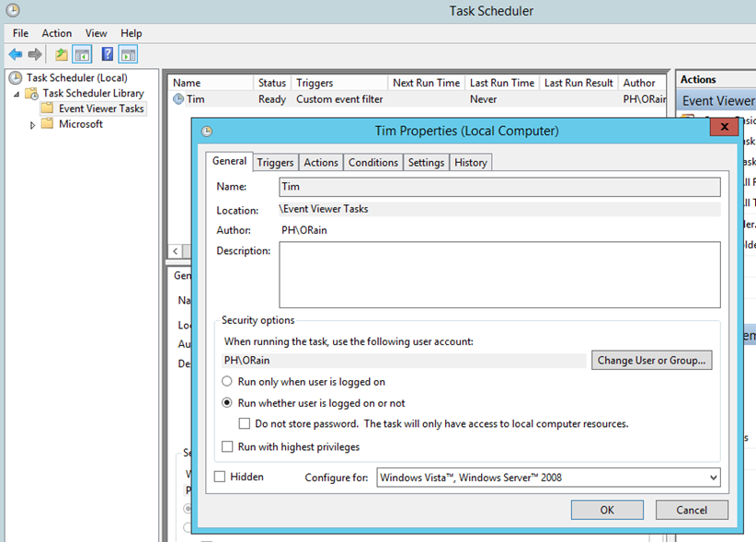Click the Change User or Group button
The width and height of the screenshot is (756, 542).
tap(651, 361)
